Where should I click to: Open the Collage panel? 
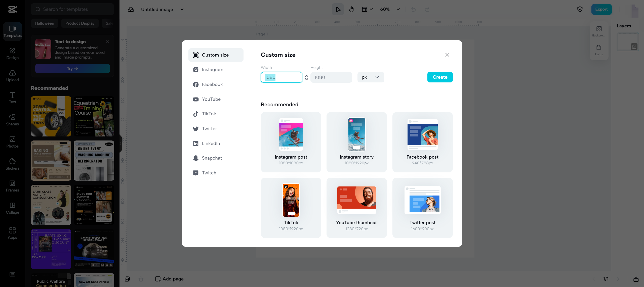point(12,208)
